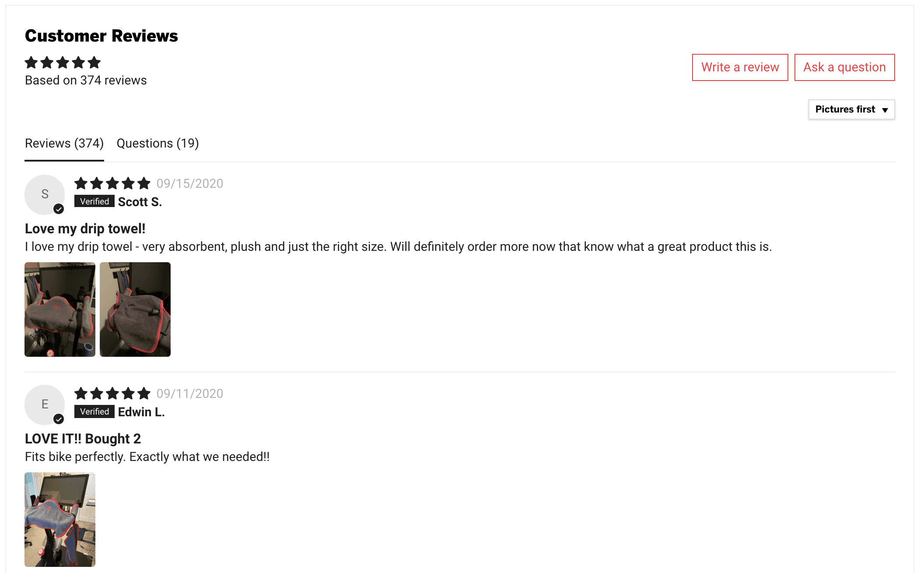The width and height of the screenshot is (924, 573).
Task: Open Scott's second drip towel photo
Action: coord(135,309)
